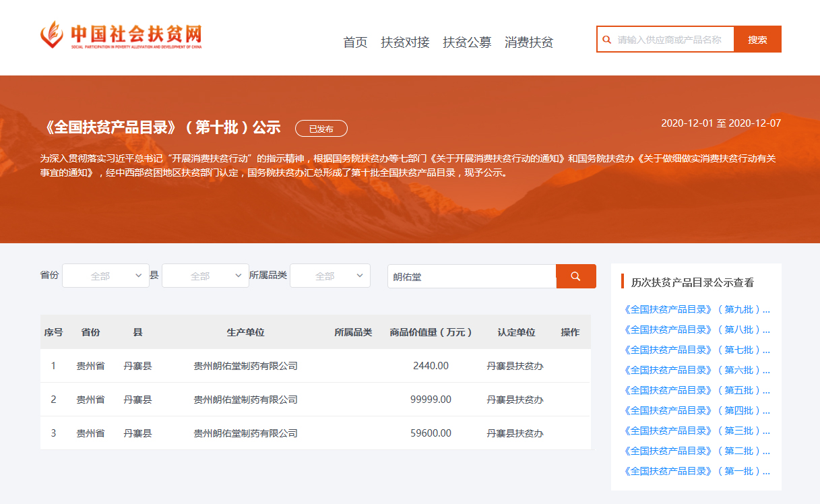Focus the supplier or product name search field
The image size is (820, 504).
click(670, 40)
